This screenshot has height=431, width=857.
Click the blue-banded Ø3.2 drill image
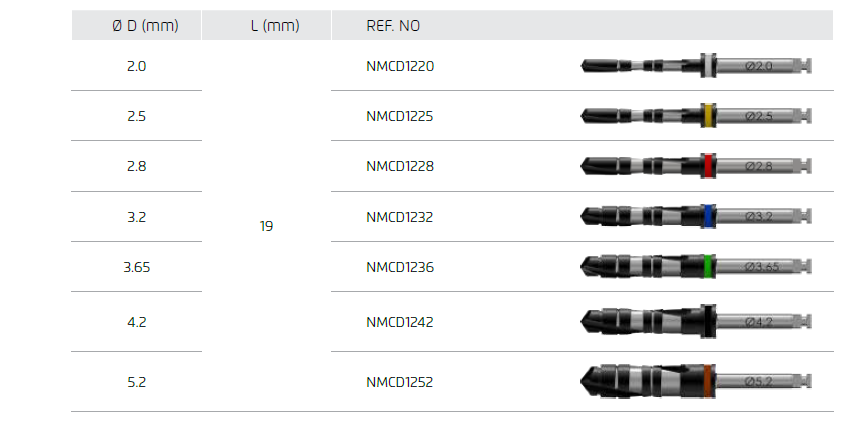coord(697,216)
